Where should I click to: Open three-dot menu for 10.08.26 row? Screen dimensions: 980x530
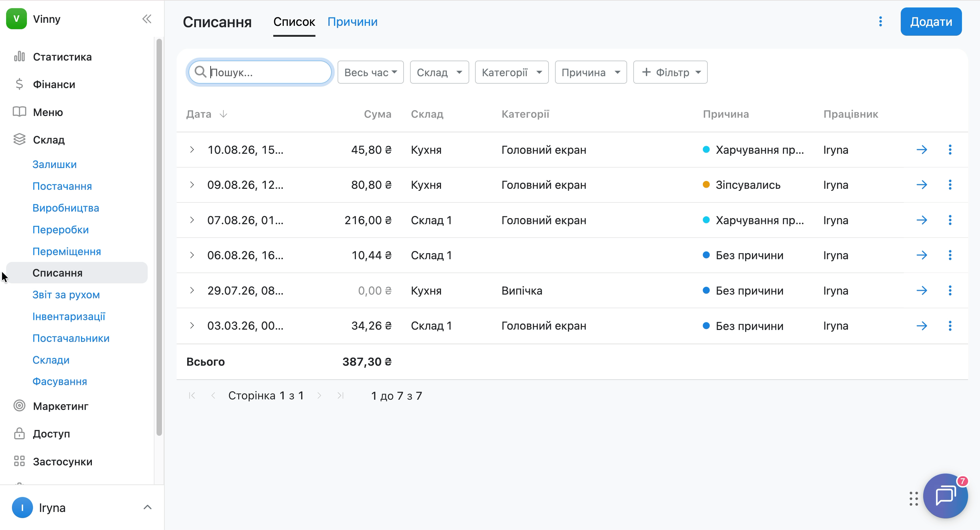pyautogui.click(x=950, y=150)
